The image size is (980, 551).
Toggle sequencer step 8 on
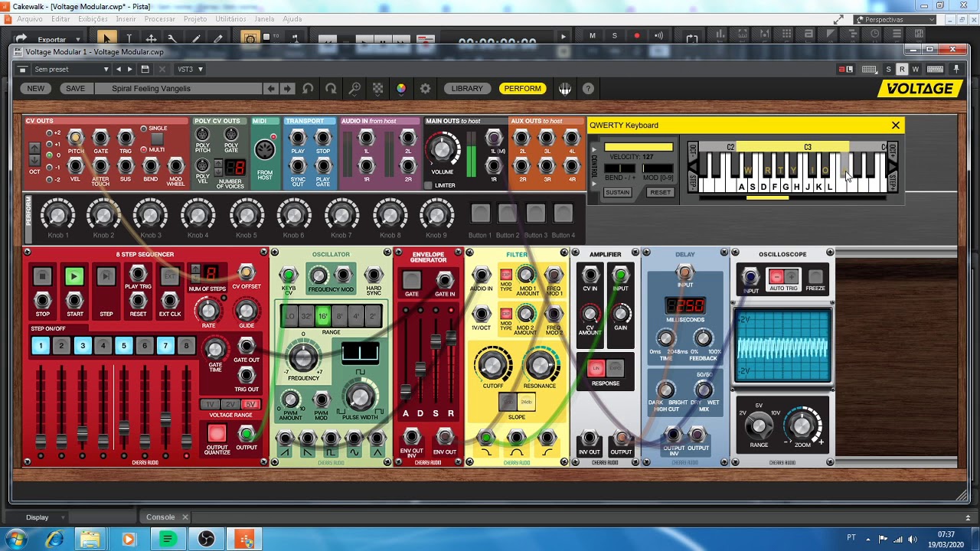click(185, 346)
